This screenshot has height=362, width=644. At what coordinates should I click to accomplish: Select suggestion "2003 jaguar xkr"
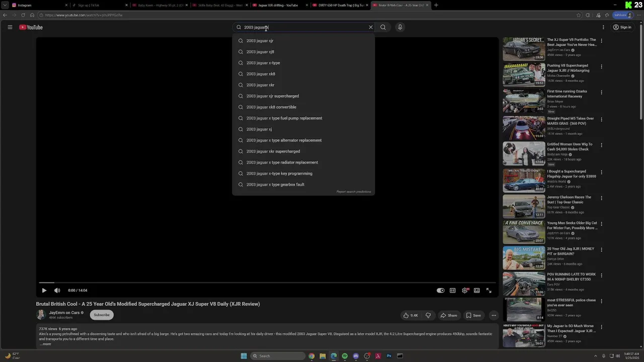[303, 85]
